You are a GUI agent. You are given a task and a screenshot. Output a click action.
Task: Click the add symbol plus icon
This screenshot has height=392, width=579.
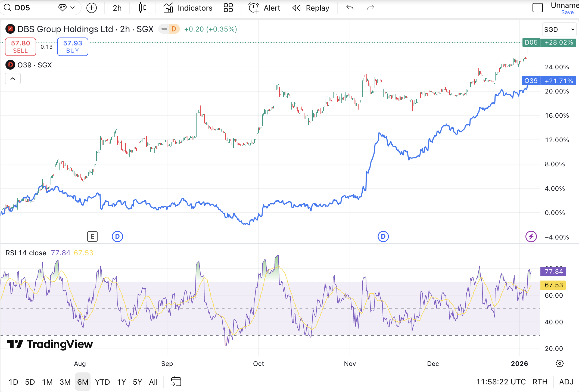click(x=92, y=8)
